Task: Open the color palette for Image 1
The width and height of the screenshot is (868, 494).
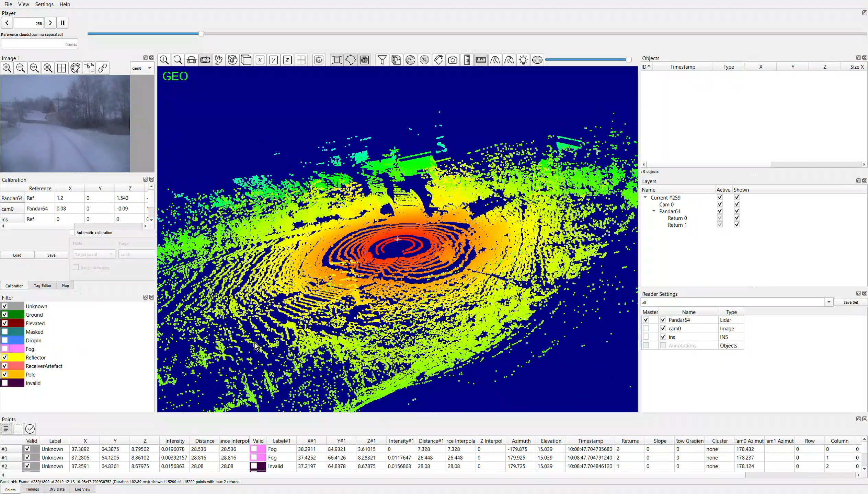Action: coord(75,68)
